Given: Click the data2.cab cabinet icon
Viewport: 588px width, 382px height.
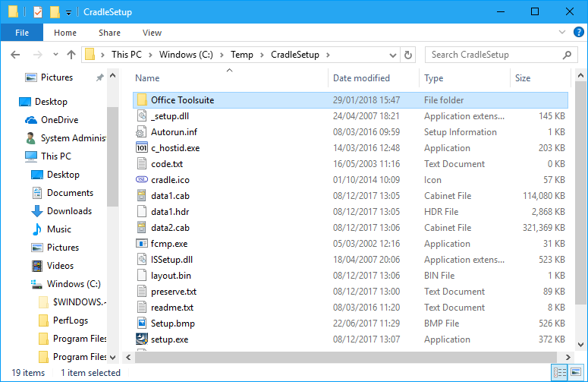Looking at the screenshot, I should (141, 228).
